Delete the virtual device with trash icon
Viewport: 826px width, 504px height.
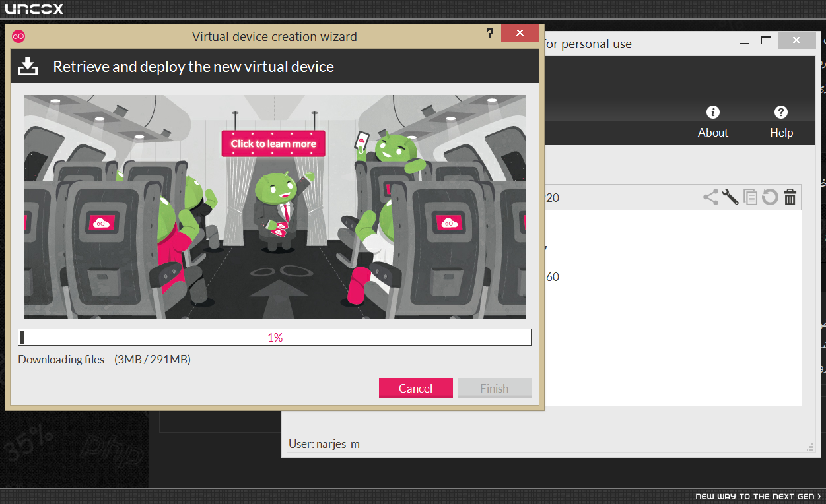pyautogui.click(x=790, y=197)
